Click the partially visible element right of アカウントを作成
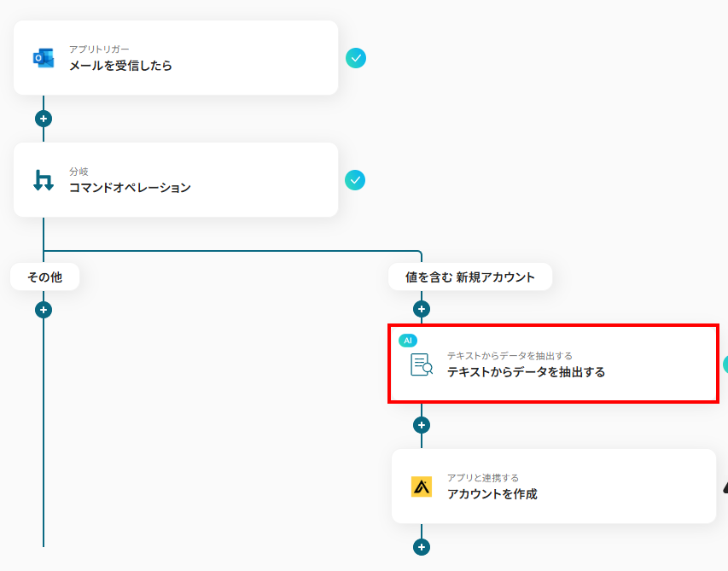The height and width of the screenshot is (571, 728). tap(725, 486)
